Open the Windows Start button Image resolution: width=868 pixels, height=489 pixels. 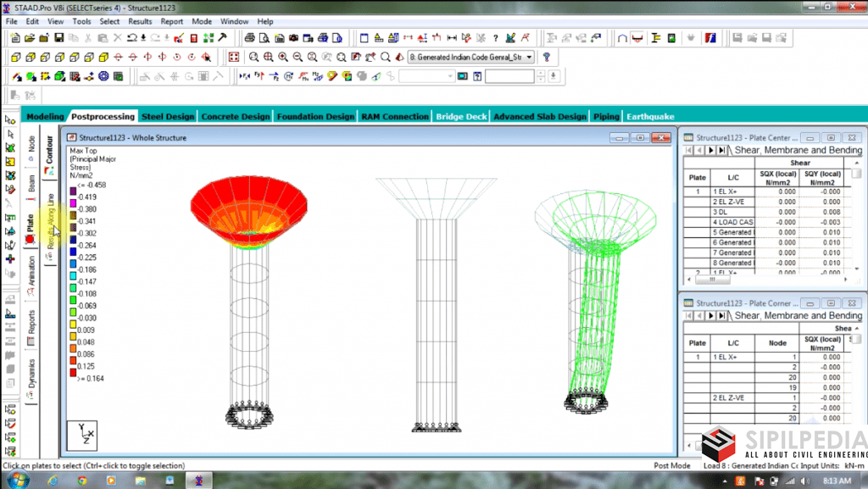pyautogui.click(x=17, y=481)
